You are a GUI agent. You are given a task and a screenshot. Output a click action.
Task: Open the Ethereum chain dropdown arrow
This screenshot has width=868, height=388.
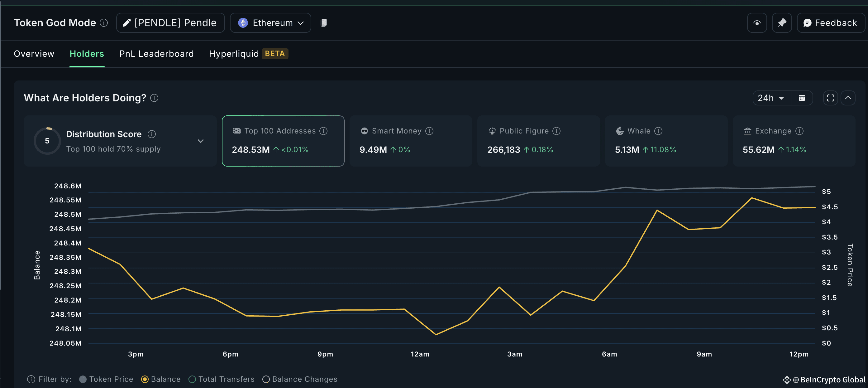pyautogui.click(x=301, y=23)
